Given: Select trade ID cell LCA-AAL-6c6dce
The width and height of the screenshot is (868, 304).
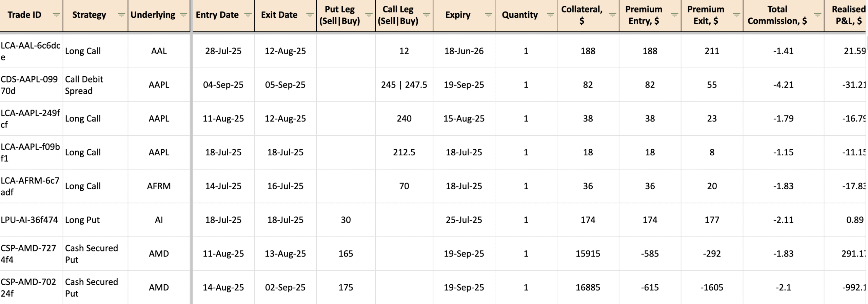Looking at the screenshot, I should (31, 51).
